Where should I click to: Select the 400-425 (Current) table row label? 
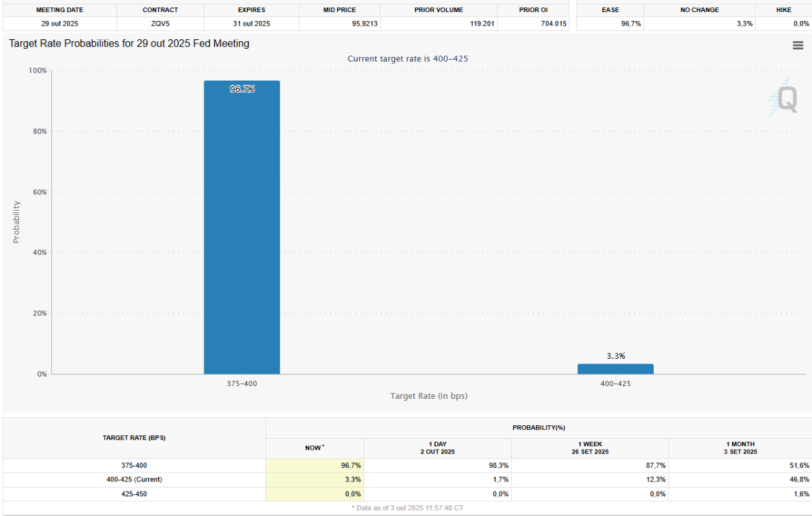(x=134, y=479)
